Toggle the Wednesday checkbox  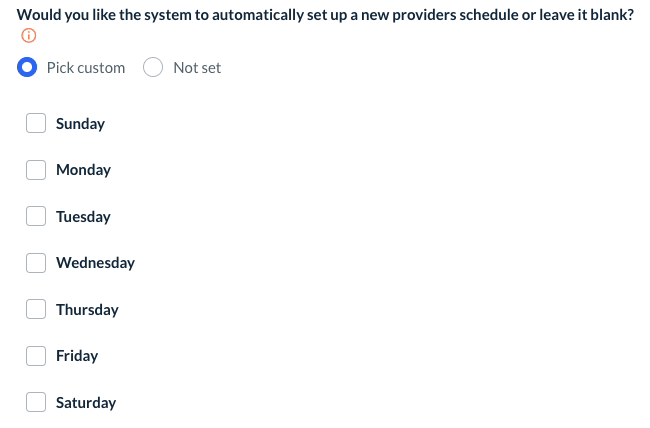(x=36, y=263)
